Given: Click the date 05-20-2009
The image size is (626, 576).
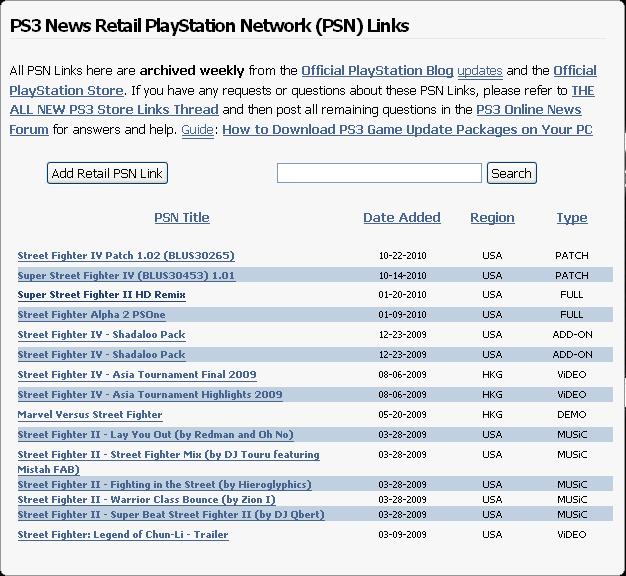Looking at the screenshot, I should tap(402, 414).
